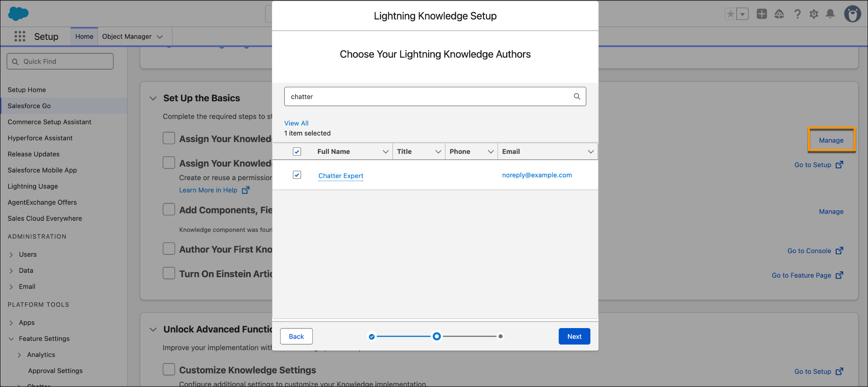Screen dimensions: 868x387
Task: Open the Chatter Expert user link
Action: point(341,176)
